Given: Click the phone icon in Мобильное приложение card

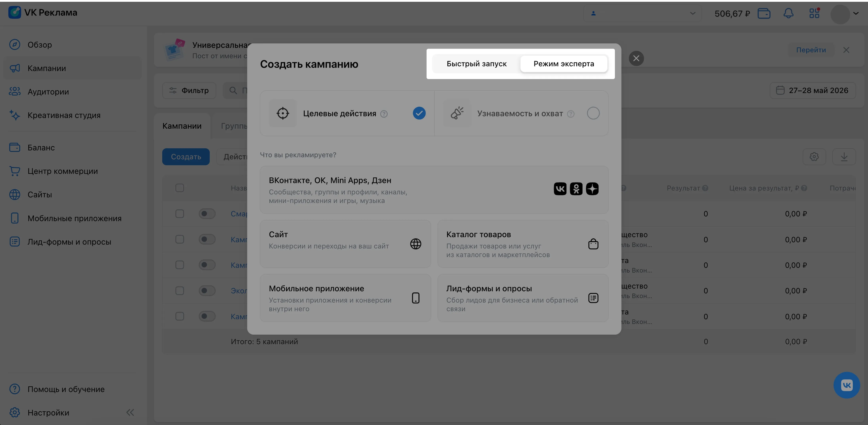Looking at the screenshot, I should pyautogui.click(x=415, y=298).
